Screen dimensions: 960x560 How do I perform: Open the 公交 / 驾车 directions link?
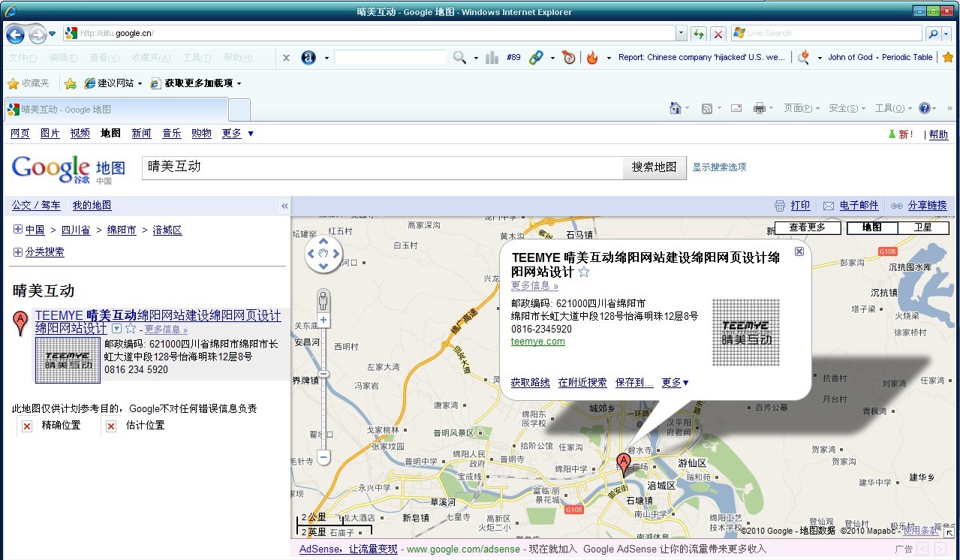click(x=36, y=206)
